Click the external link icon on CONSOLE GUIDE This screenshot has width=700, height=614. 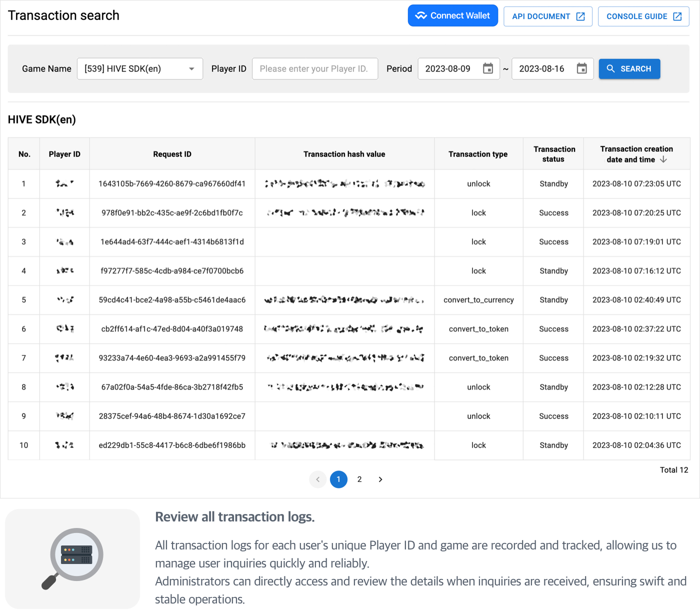click(677, 16)
